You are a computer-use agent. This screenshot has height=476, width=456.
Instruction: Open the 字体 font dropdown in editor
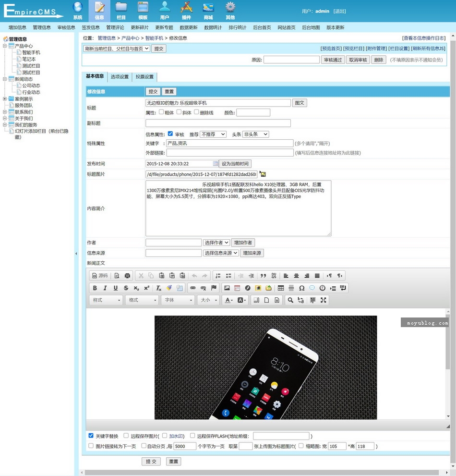point(178,300)
